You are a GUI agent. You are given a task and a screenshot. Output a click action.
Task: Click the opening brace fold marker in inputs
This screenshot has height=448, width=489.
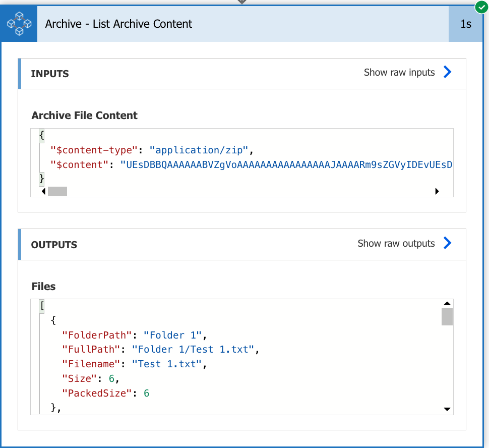pyautogui.click(x=42, y=135)
